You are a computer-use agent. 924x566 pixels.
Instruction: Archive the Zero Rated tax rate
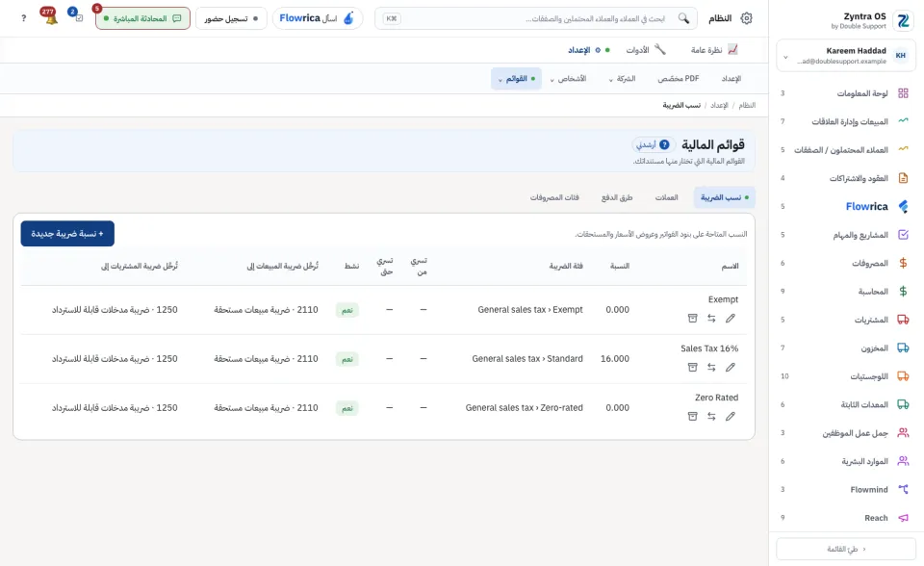[692, 416]
